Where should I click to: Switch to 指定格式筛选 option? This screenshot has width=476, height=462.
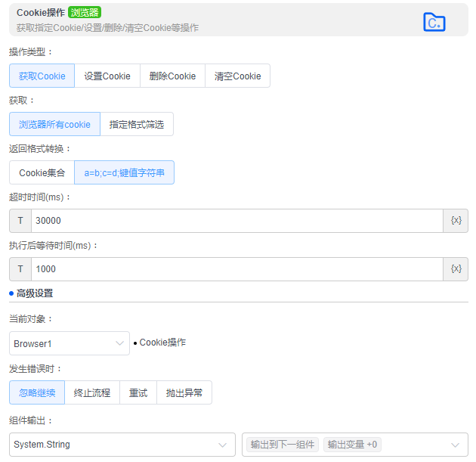point(137,124)
